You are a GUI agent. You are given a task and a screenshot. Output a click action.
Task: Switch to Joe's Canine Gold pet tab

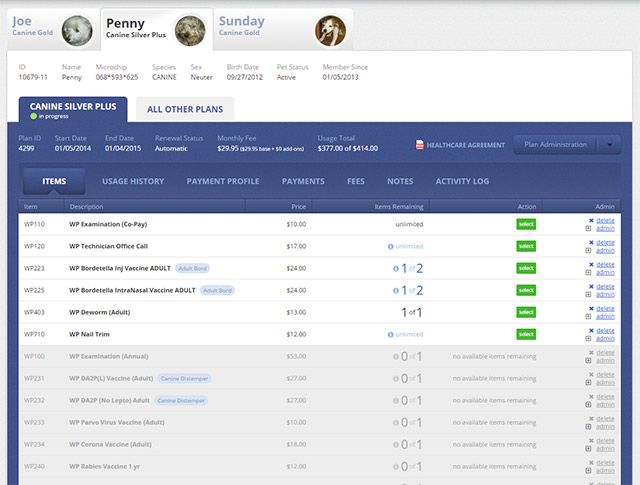tap(53, 29)
